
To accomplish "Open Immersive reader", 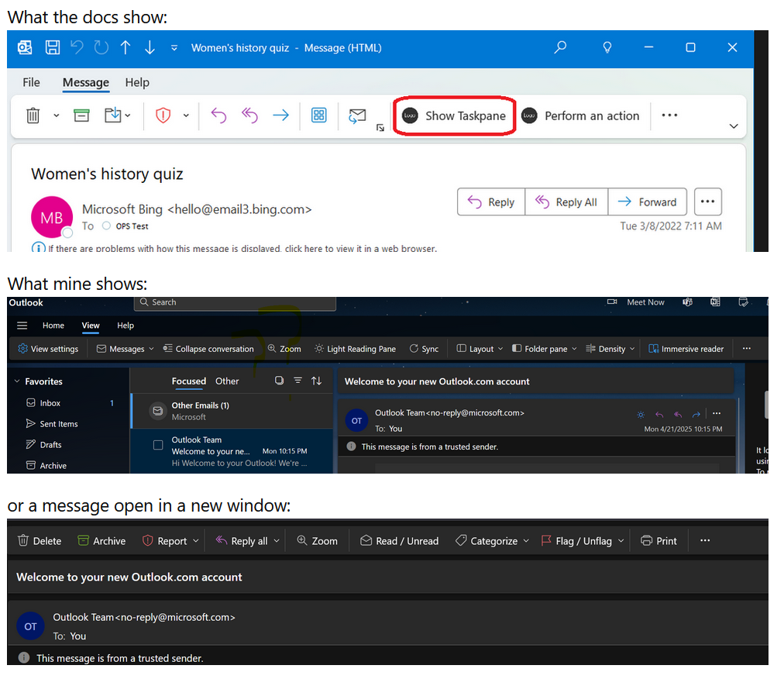I will 686,349.
